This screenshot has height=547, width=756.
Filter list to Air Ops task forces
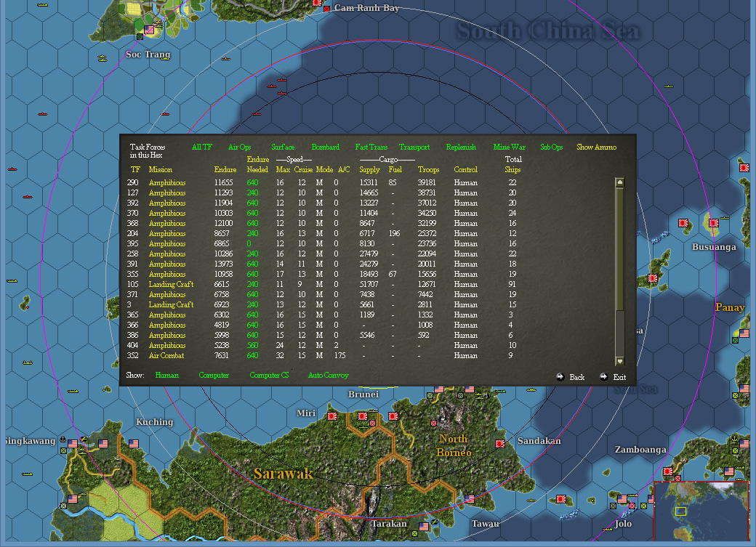point(240,147)
